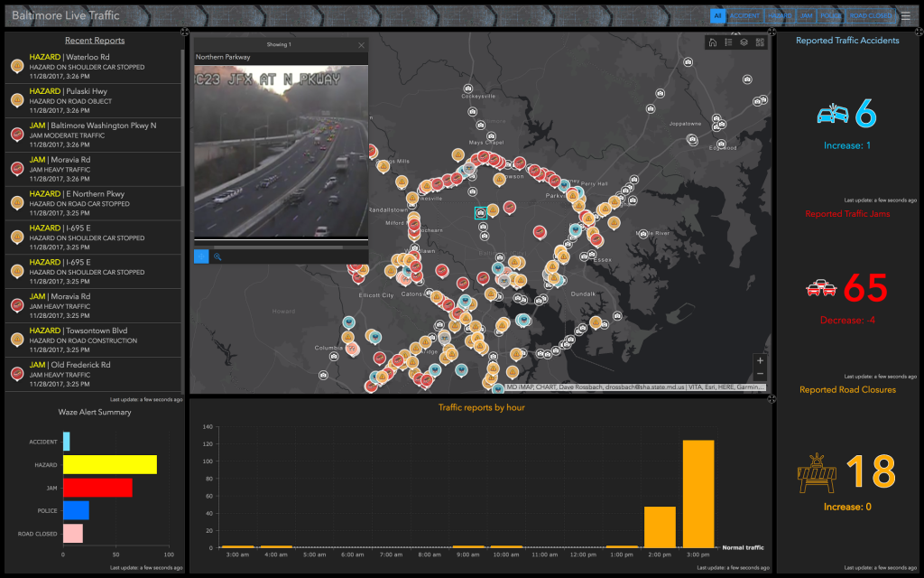Enable the POLICE filter in the header

(x=830, y=15)
